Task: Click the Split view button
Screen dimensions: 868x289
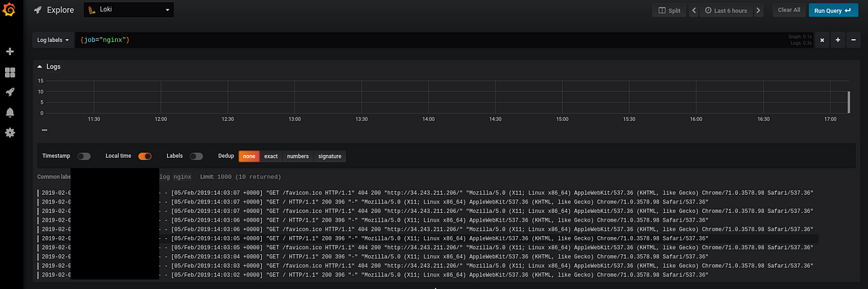Action: [x=668, y=10]
